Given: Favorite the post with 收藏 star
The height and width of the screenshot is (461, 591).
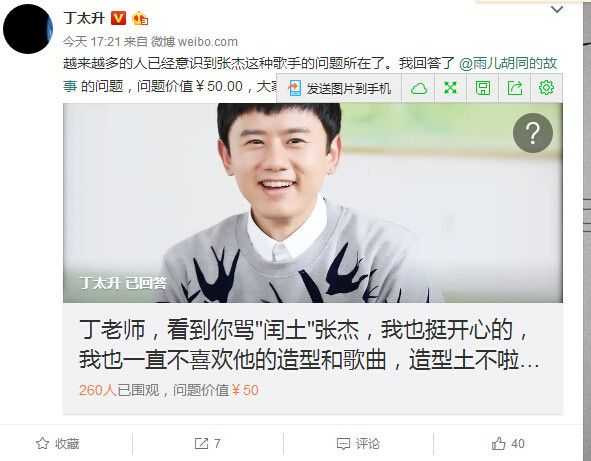Looking at the screenshot, I should pos(58,444).
